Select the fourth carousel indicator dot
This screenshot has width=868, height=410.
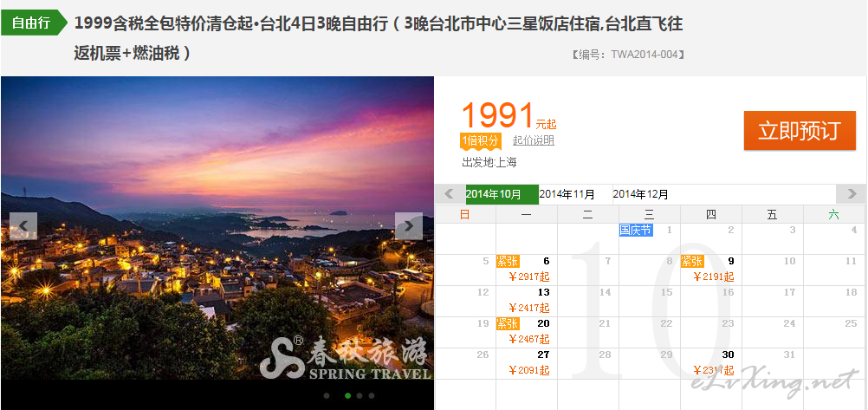click(x=372, y=395)
